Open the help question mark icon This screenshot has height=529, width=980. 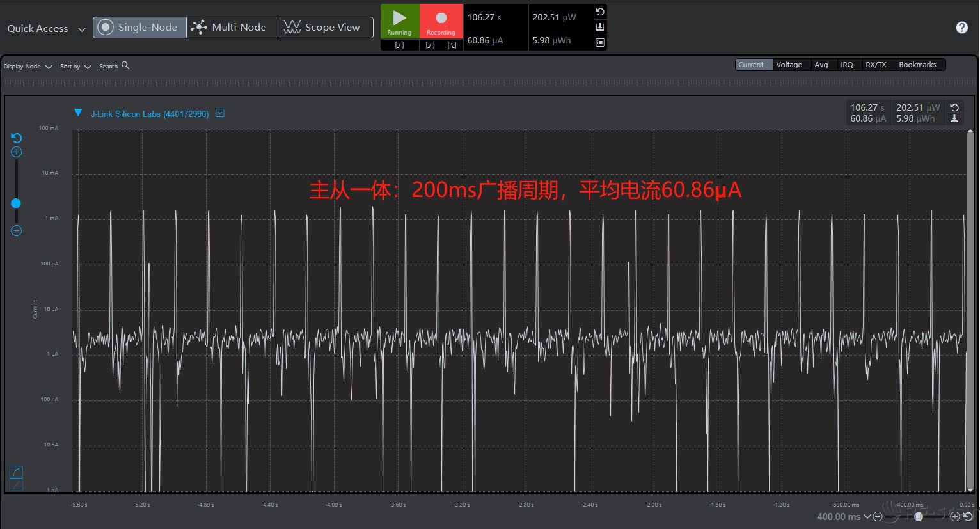coord(961,28)
